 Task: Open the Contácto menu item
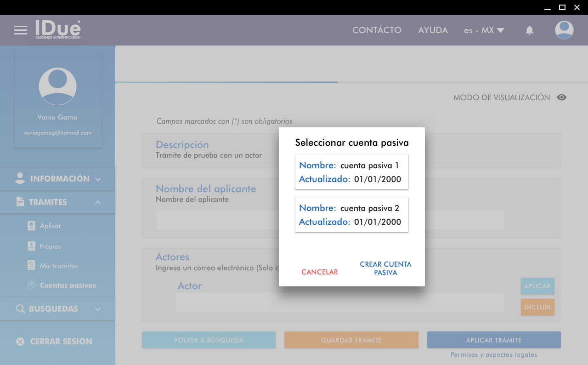[x=377, y=30]
